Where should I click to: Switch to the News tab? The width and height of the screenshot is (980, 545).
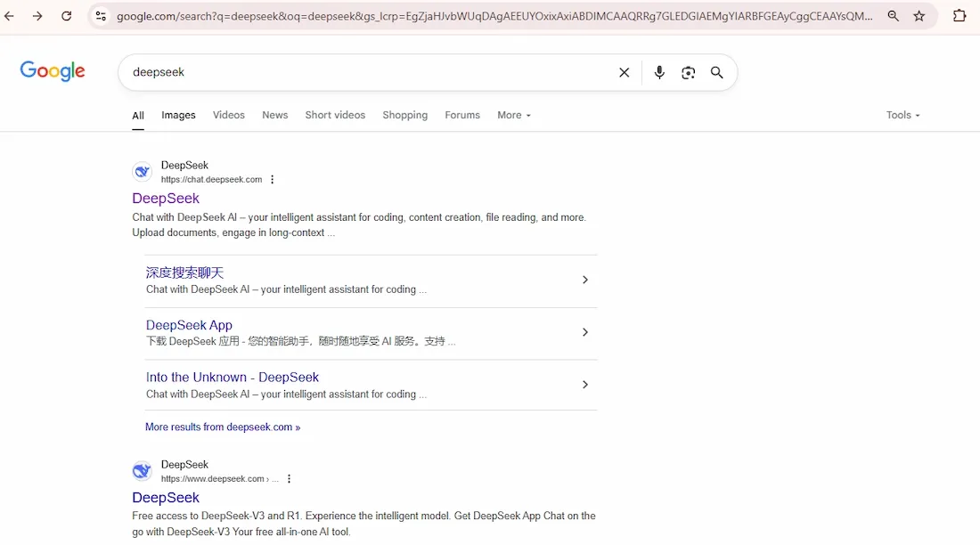pyautogui.click(x=275, y=115)
